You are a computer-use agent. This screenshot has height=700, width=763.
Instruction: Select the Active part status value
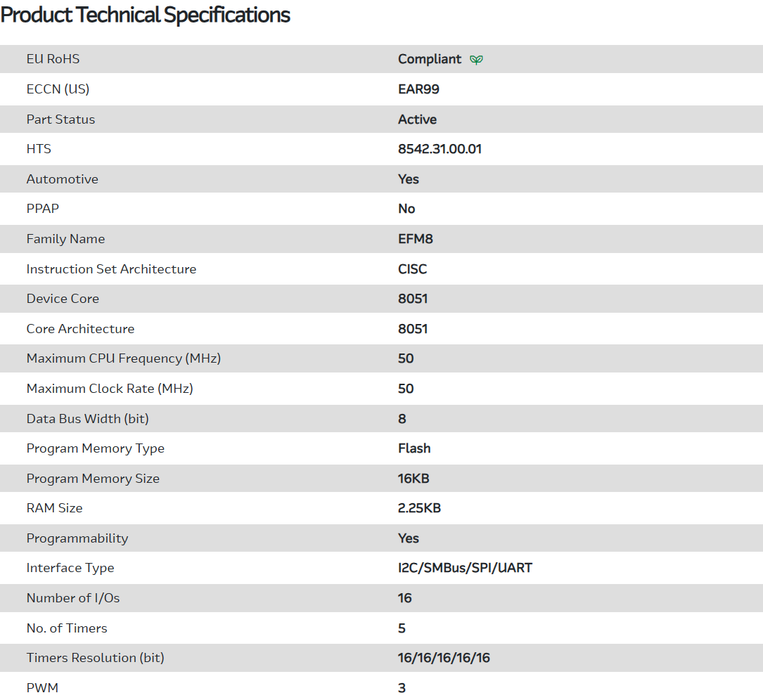tap(417, 119)
